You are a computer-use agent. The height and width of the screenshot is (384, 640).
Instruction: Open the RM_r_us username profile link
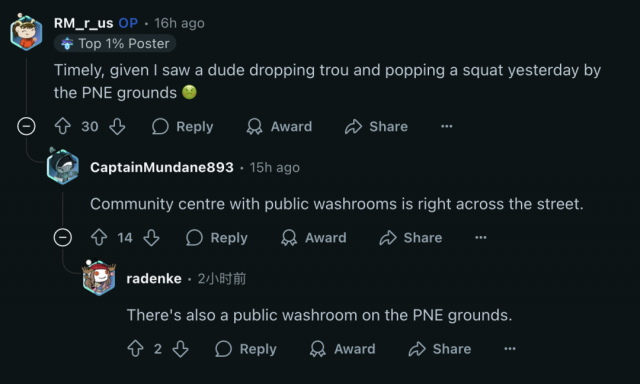coord(83,23)
